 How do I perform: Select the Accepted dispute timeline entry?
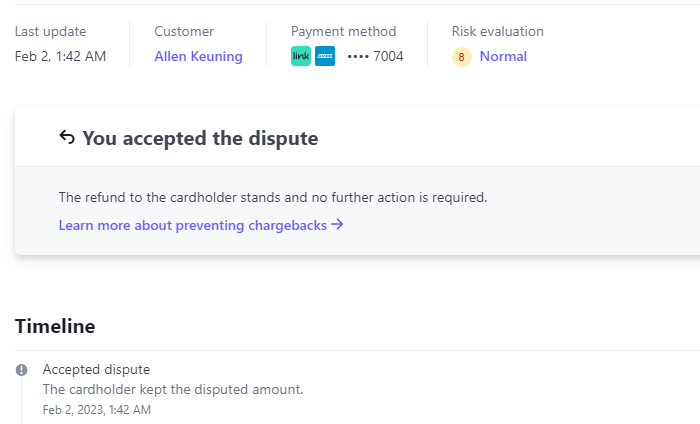[96, 369]
